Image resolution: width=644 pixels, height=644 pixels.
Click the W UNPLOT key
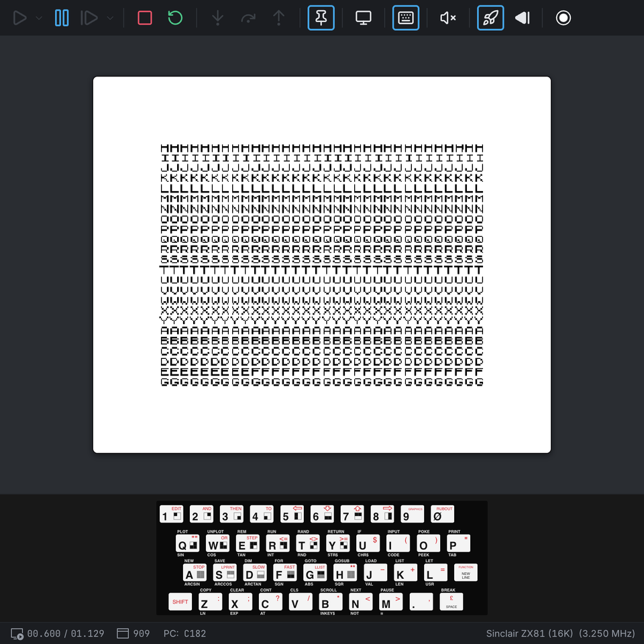[217, 543]
